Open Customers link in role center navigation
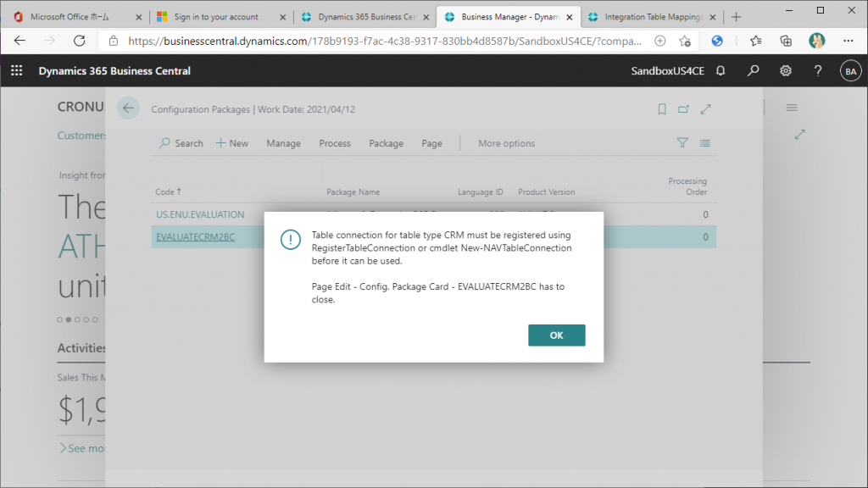The height and width of the screenshot is (488, 868). [x=81, y=136]
